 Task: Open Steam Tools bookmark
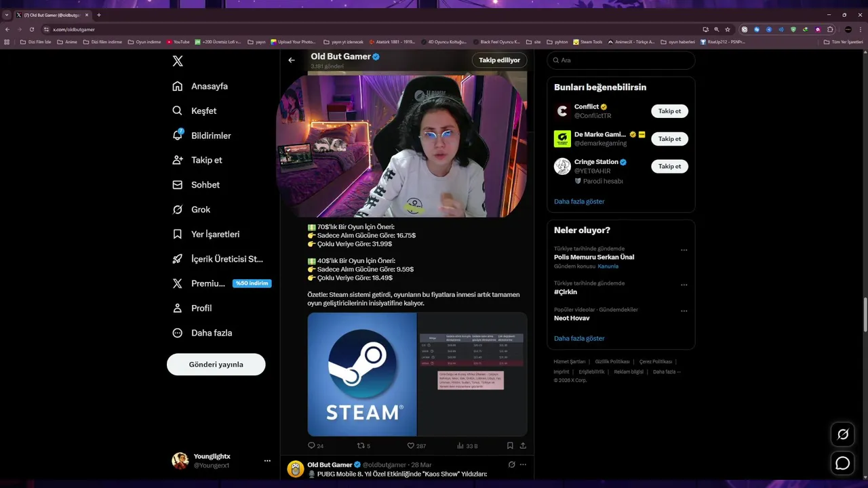[587, 42]
